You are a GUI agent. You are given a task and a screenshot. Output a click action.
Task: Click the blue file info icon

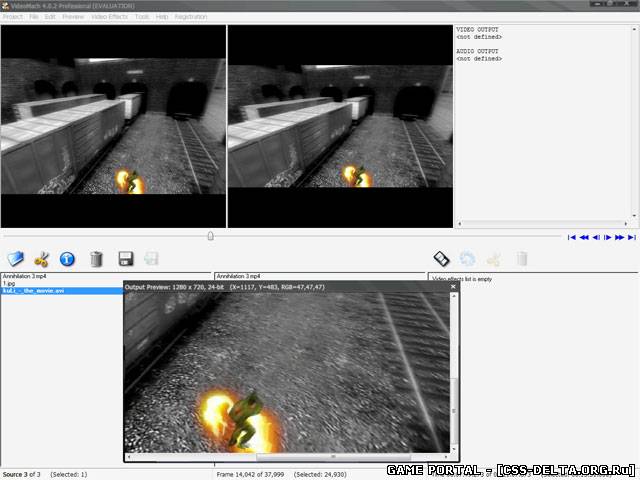point(67,259)
